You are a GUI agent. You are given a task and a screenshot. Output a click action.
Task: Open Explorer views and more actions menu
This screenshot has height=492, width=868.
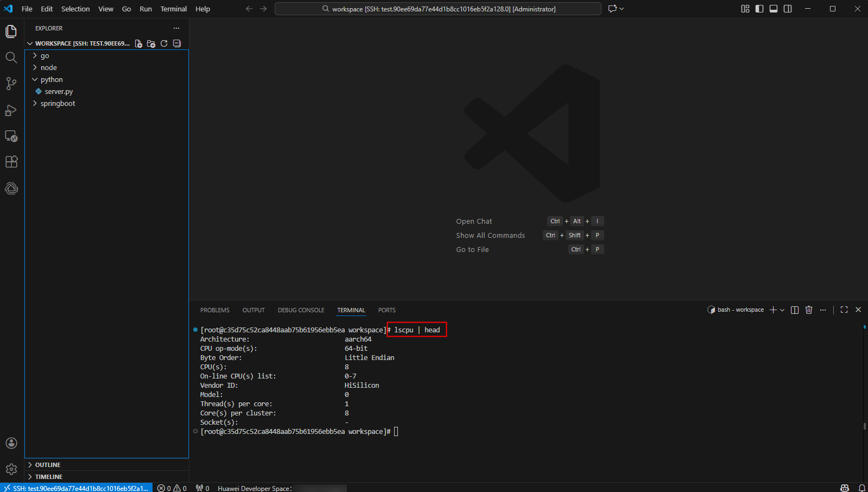coord(176,28)
